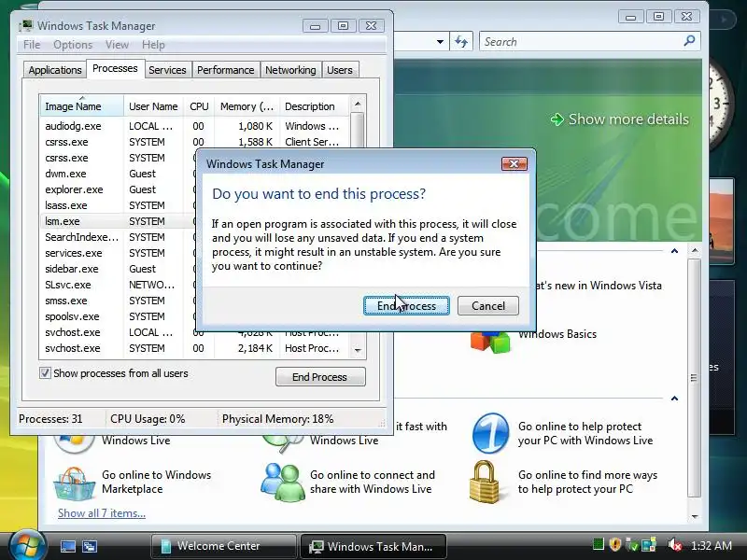747x560 pixels.
Task: Switch to the Applications tab
Action: (x=55, y=70)
